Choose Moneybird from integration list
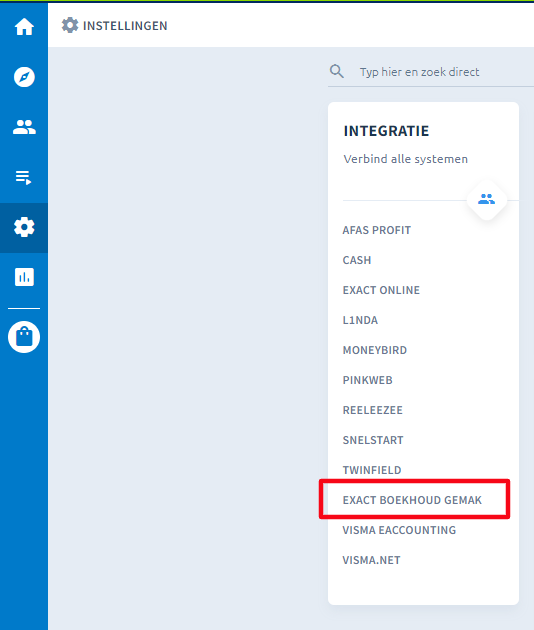 [374, 350]
